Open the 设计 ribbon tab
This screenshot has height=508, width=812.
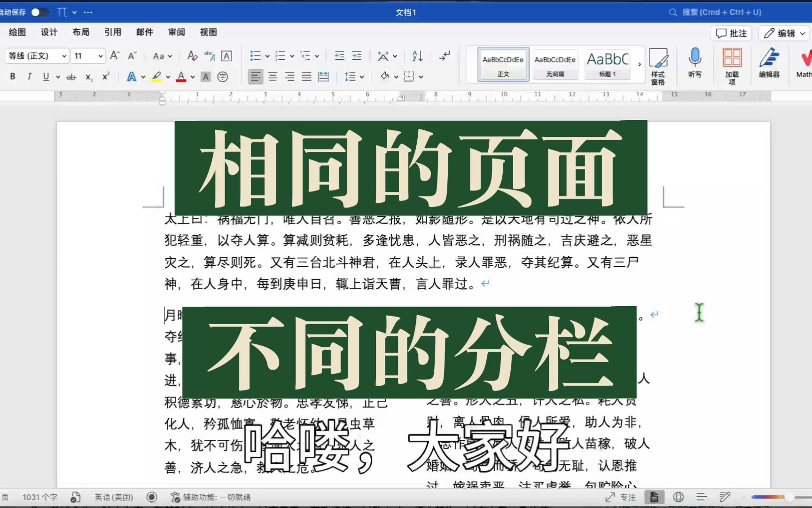pyautogui.click(x=48, y=32)
